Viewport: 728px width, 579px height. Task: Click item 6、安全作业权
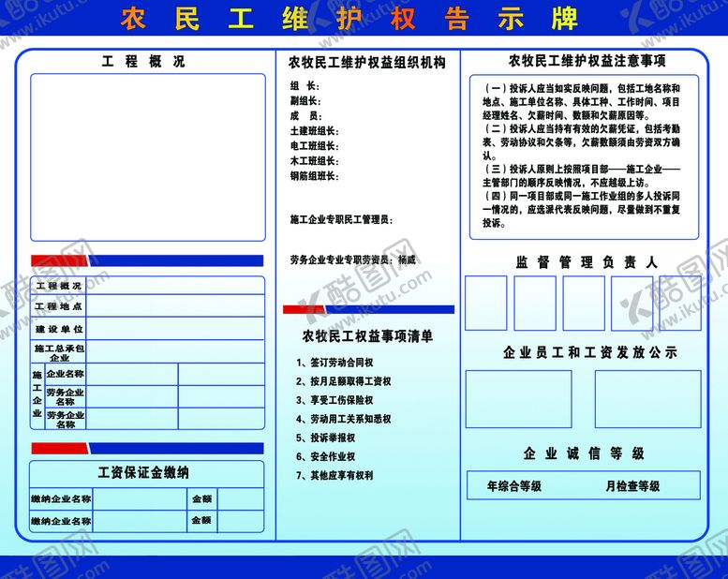point(325,457)
